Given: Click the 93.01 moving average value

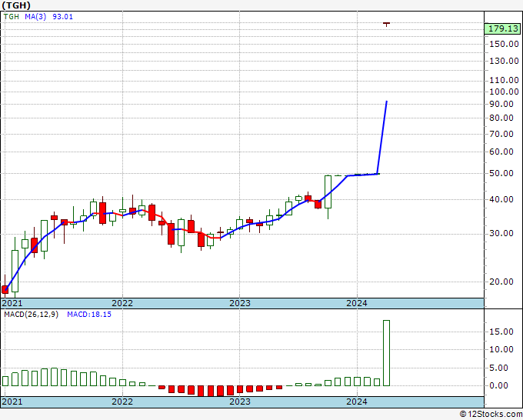Looking at the screenshot, I should pyautogui.click(x=63, y=17).
